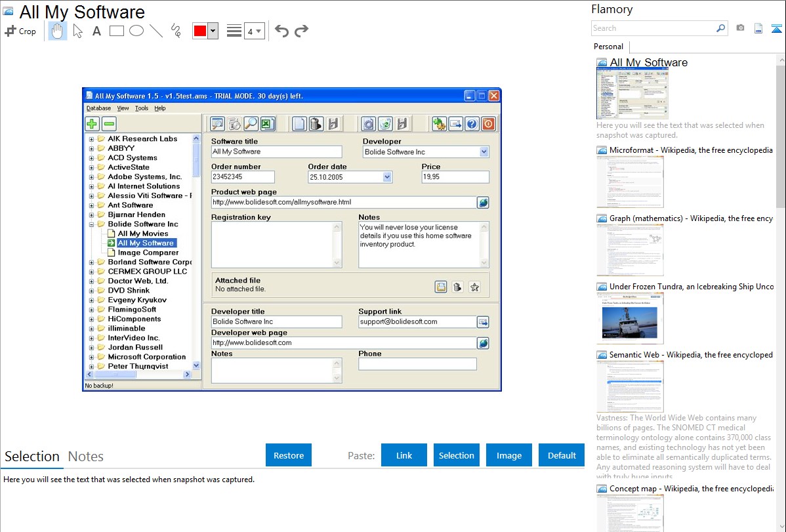786x532 pixels.
Task: Click the camera capture icon
Action: 740,28
